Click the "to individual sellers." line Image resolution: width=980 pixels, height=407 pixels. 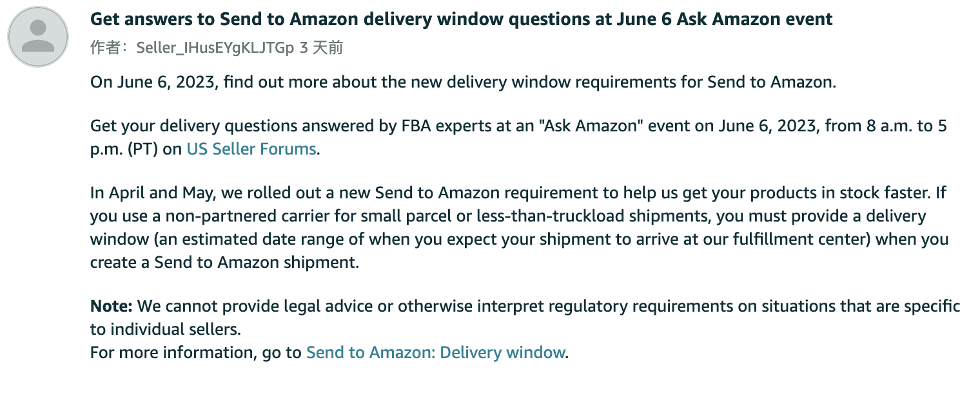pyautogui.click(x=165, y=329)
